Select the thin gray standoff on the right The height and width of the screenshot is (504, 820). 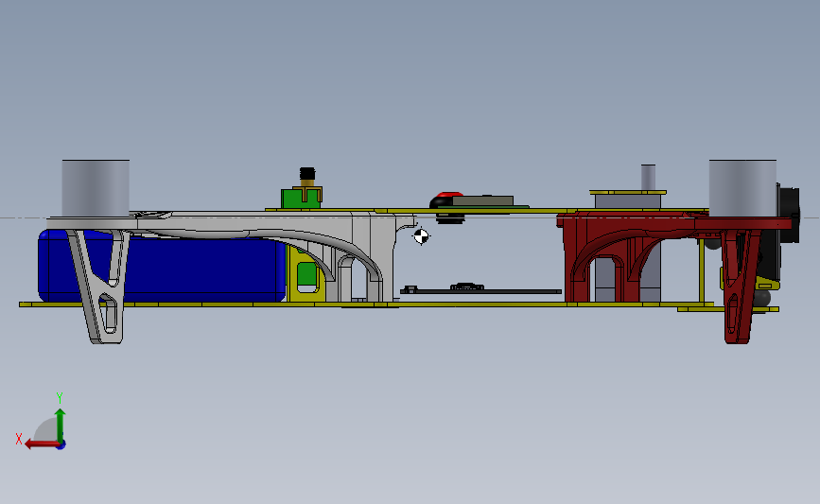pyautogui.click(x=648, y=178)
